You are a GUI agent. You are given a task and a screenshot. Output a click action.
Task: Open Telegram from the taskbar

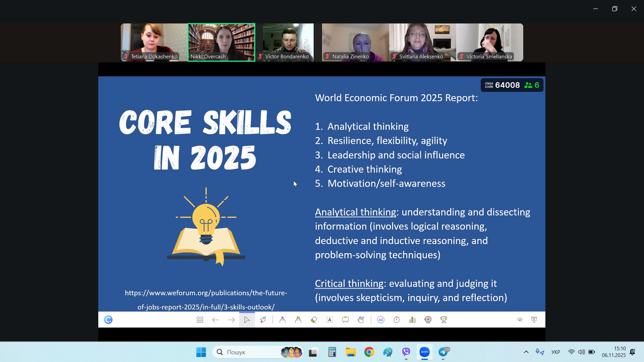[x=443, y=352]
